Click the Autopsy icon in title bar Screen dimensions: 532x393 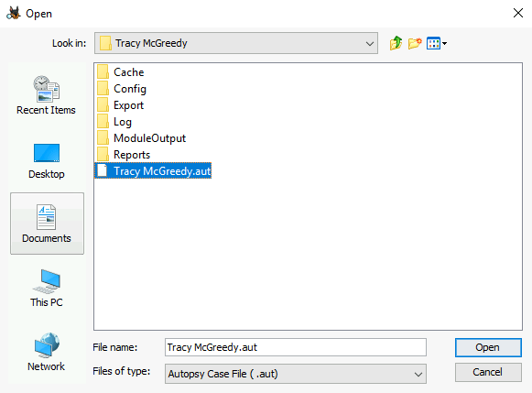14,13
